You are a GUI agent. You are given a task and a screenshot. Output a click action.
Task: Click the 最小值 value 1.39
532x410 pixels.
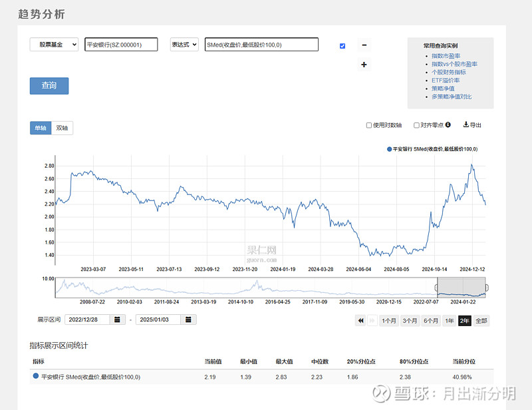coord(245,377)
